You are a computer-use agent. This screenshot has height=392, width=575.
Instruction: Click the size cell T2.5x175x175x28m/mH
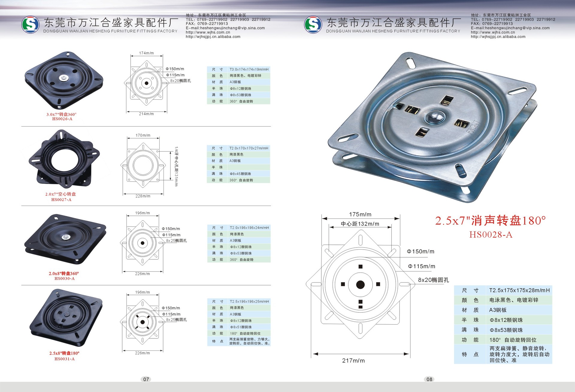click(519, 290)
